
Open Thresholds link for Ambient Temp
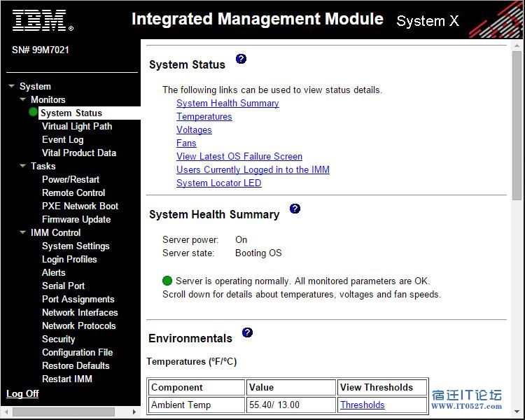(x=363, y=405)
